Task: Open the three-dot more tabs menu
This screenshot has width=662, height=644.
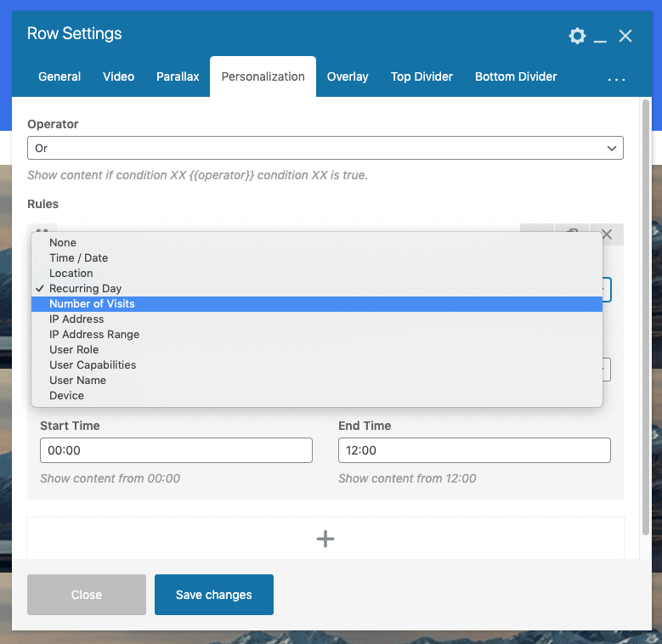Action: [617, 78]
